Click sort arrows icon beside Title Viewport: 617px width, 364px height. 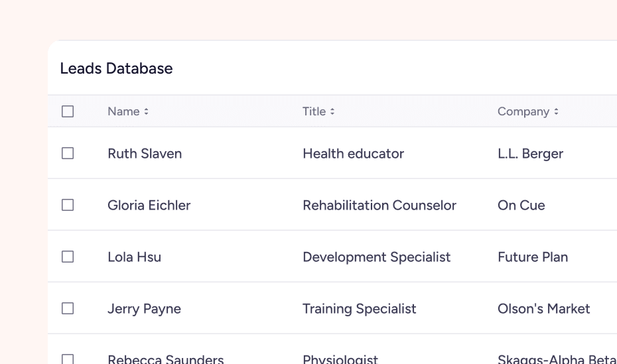click(332, 111)
